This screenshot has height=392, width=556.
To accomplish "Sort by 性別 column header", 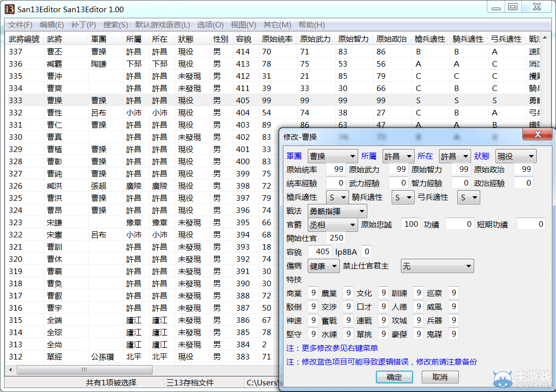I will click(x=221, y=39).
